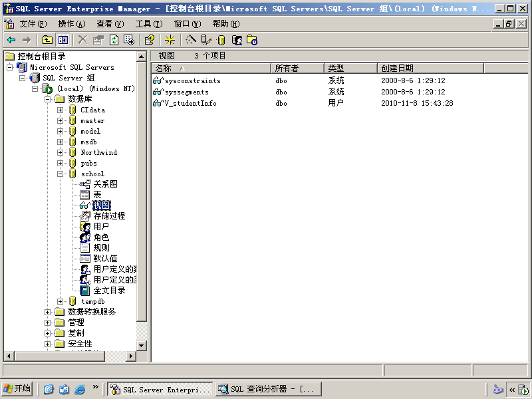The image size is (532, 399).
Task: Expand the 安全性 folder
Action: coord(47,344)
